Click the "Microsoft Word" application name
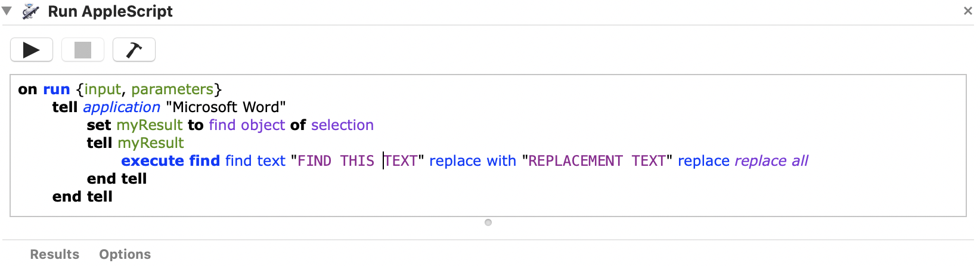980x266 pixels. [226, 107]
